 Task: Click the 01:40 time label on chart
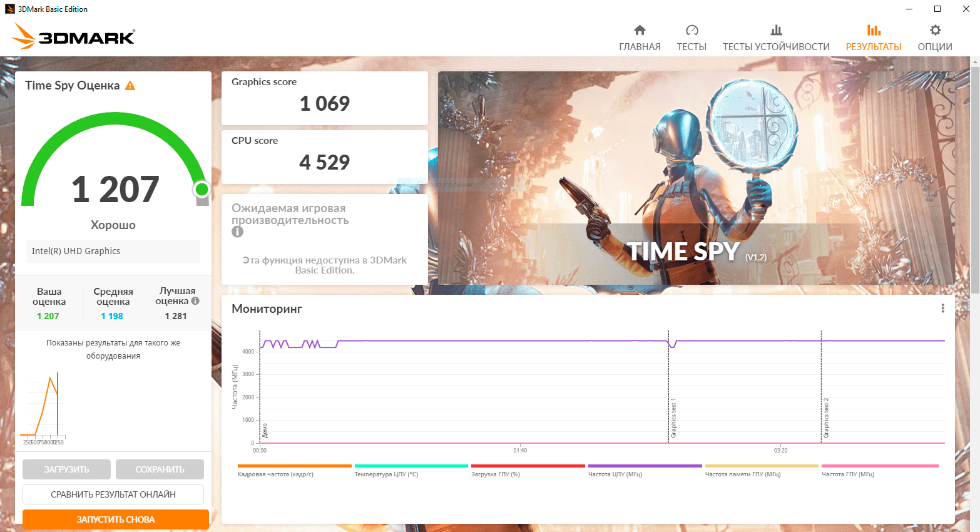point(520,451)
